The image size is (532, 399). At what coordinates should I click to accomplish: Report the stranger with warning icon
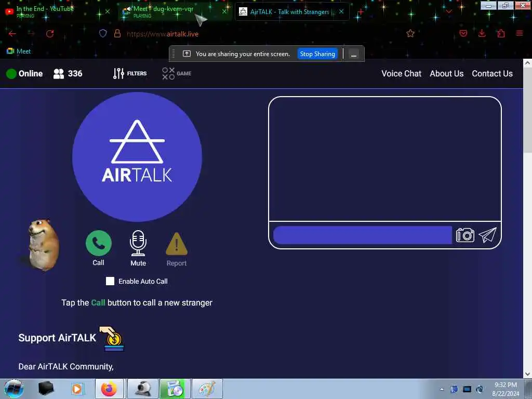coord(177,244)
